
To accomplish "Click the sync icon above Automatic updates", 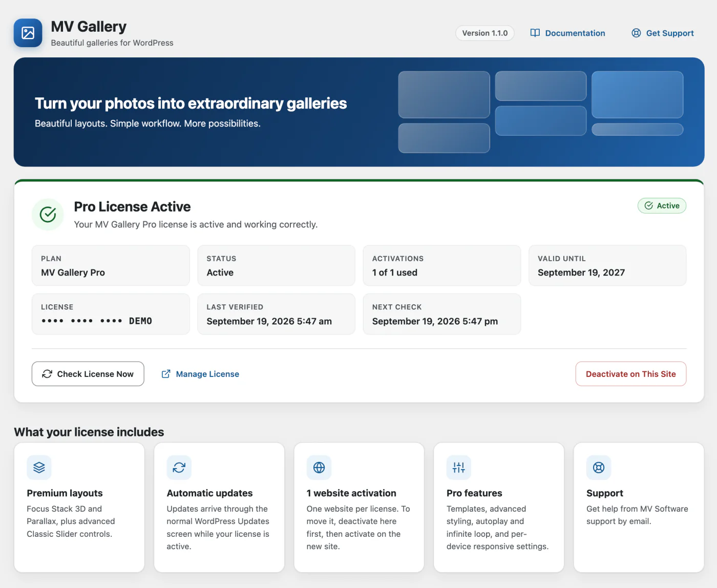I will coord(179,468).
